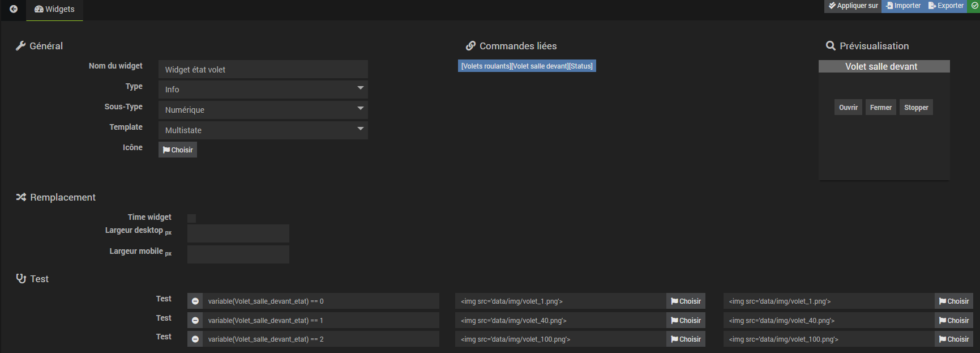The width and height of the screenshot is (980, 353).
Task: Choose light image for volet_1 test
Action: (686, 301)
